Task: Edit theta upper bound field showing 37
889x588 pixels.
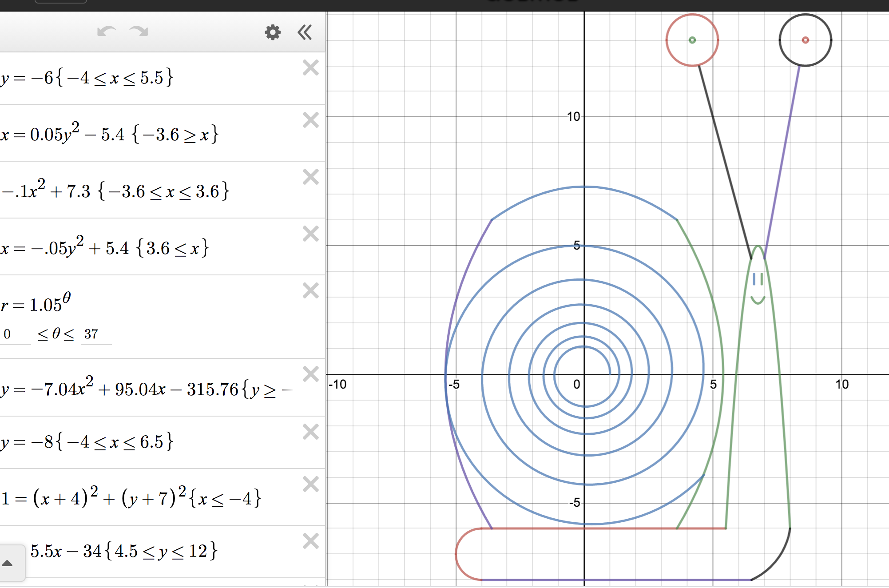Action: click(x=95, y=334)
